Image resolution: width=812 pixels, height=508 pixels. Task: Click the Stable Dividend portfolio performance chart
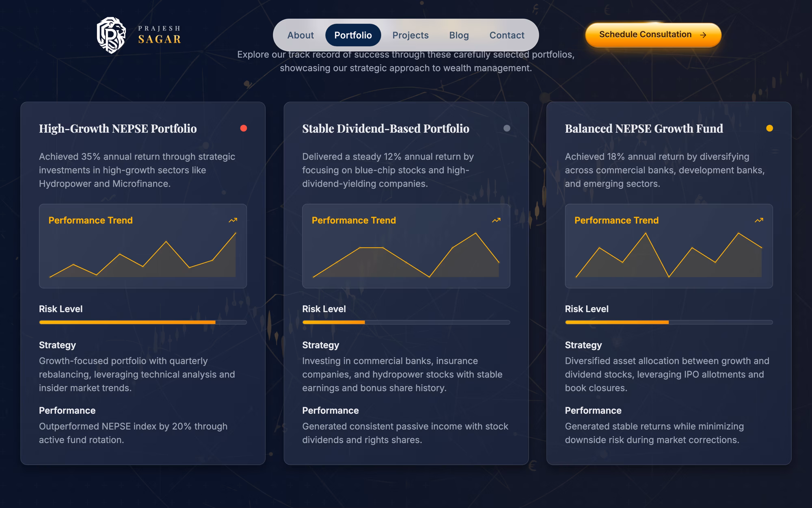[406, 255]
